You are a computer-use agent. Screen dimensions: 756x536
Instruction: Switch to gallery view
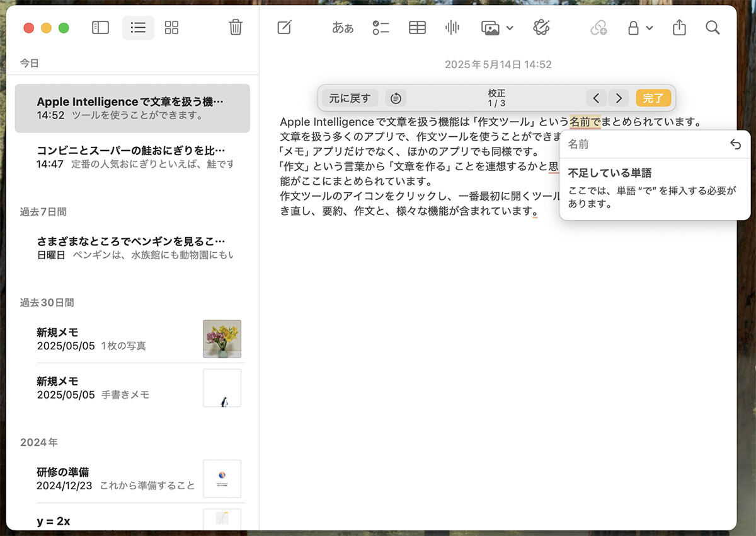tap(171, 28)
